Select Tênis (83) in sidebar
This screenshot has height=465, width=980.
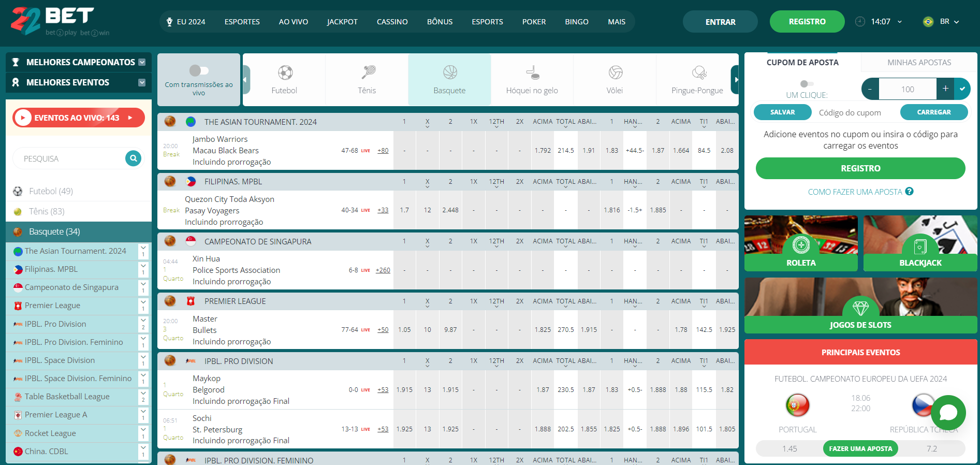[x=47, y=211]
